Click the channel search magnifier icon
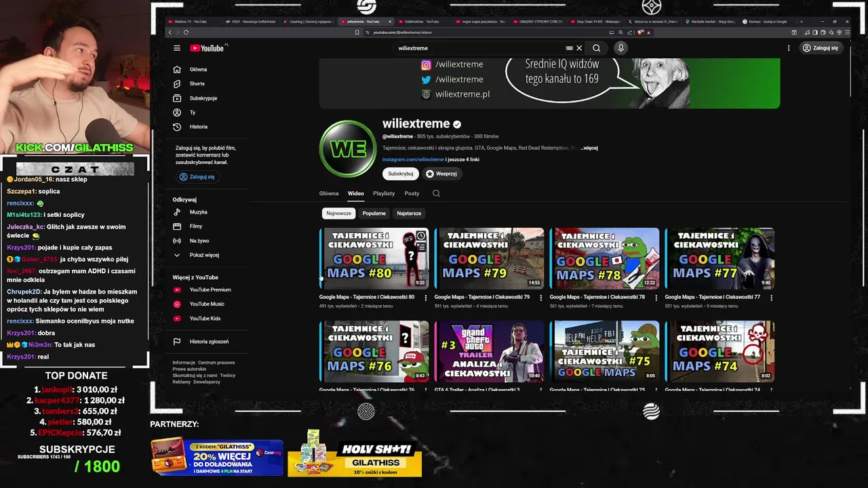The image size is (868, 488). (436, 193)
